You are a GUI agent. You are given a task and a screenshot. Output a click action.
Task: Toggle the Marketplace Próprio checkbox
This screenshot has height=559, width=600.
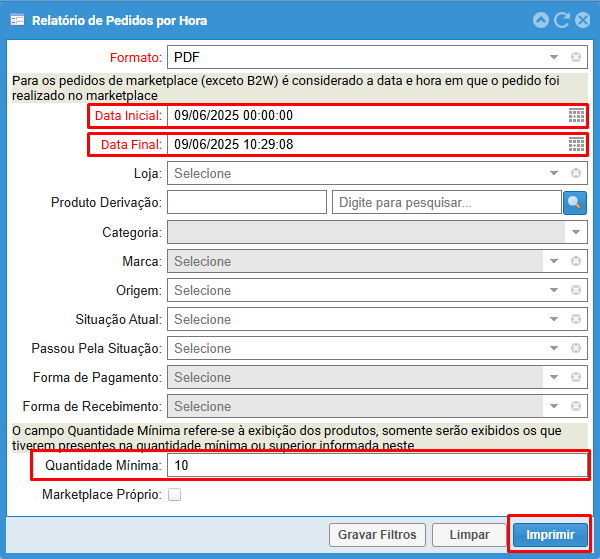(174, 494)
